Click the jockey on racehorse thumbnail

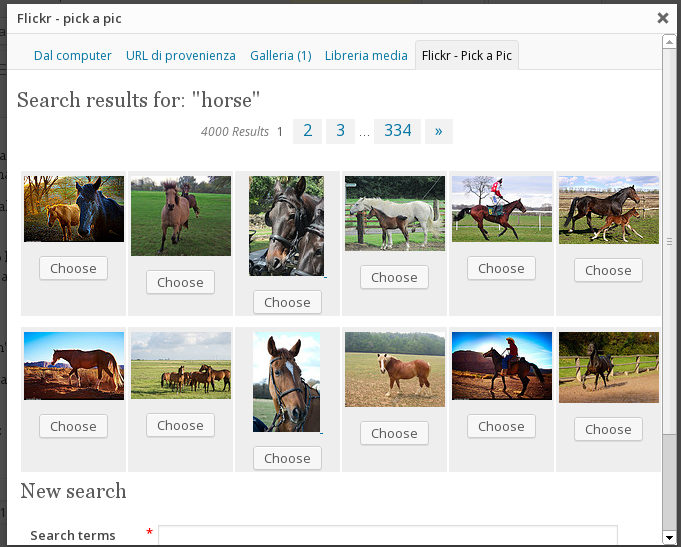502,209
